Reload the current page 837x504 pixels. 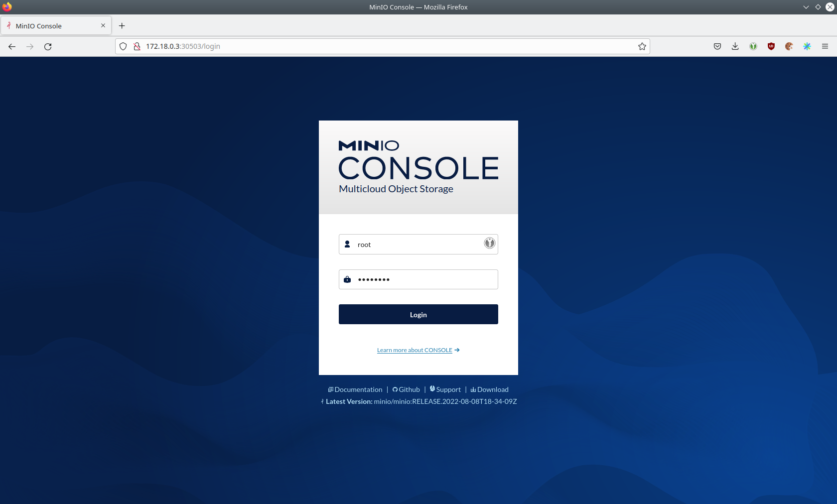[x=48, y=46]
